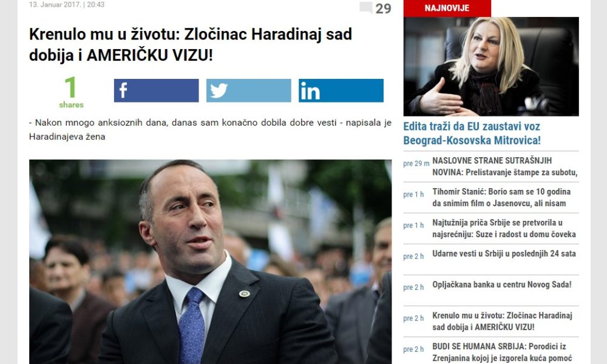Open the comments bubble icon
Viewport: 607px width, 364px height.
pyautogui.click(x=365, y=7)
